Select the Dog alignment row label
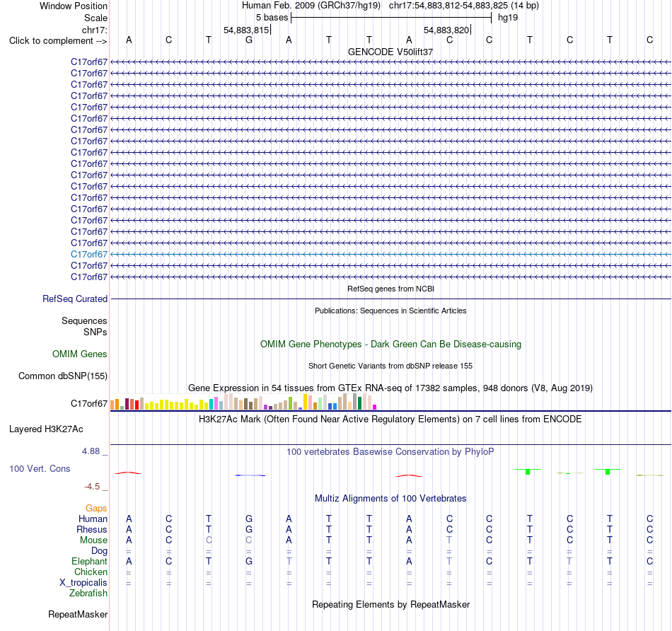 [x=99, y=551]
